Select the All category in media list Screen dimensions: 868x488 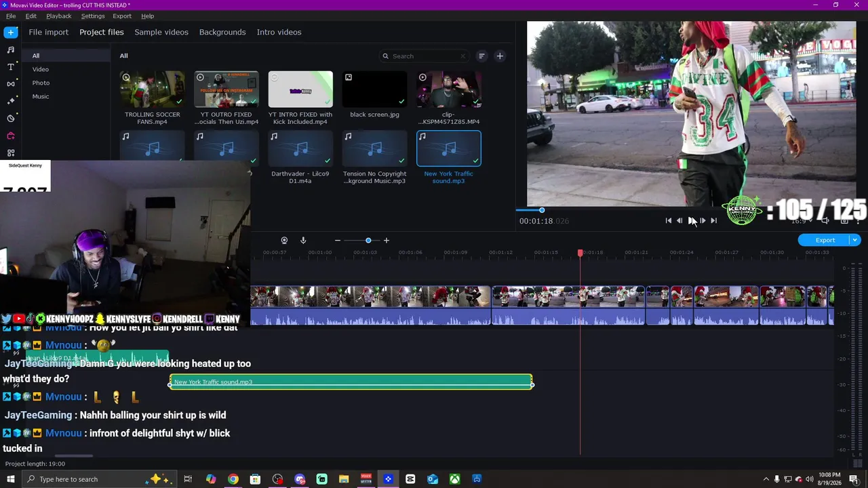pos(66,56)
